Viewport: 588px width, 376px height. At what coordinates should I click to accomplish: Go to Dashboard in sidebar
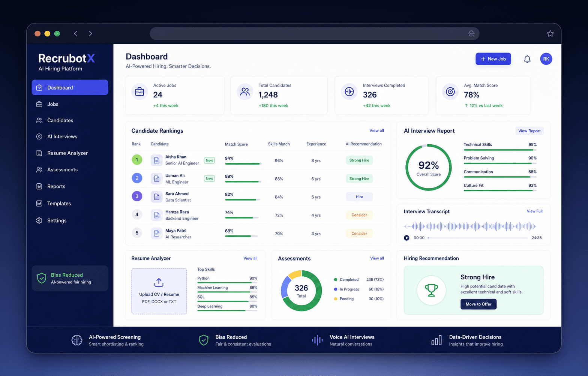click(70, 87)
